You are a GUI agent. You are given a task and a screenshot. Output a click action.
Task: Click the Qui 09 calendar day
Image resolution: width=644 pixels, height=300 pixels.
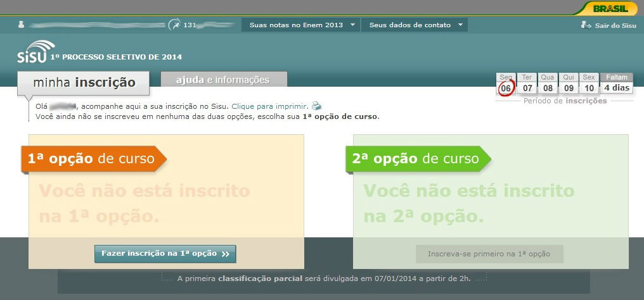pos(569,84)
